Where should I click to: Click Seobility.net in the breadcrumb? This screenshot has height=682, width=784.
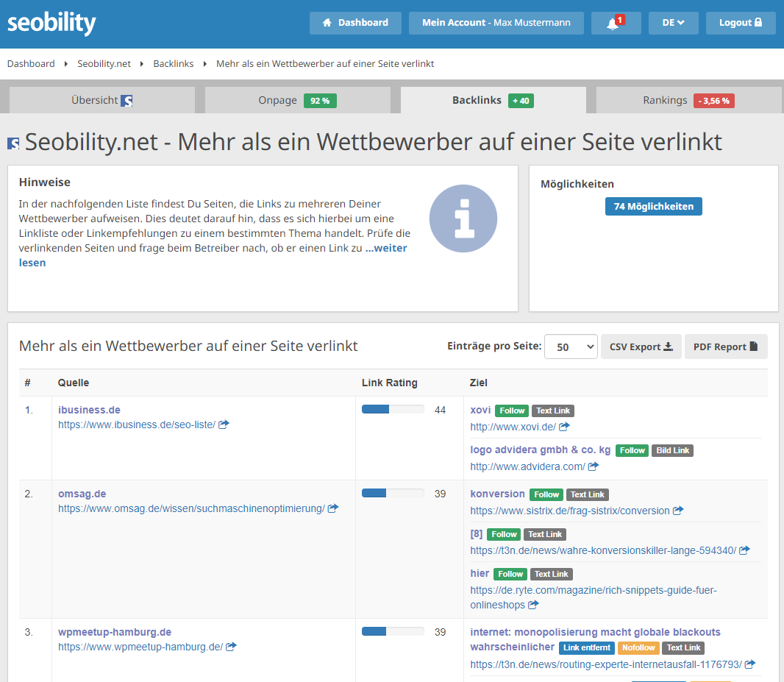coord(104,63)
